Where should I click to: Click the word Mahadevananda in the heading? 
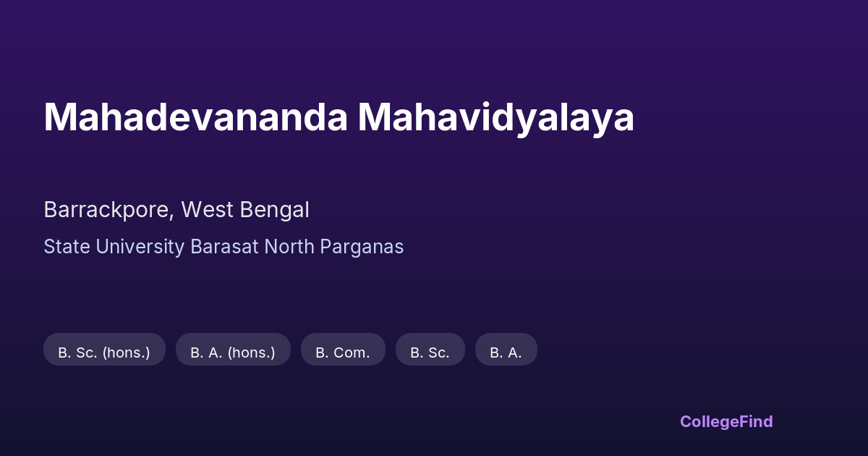coord(195,117)
